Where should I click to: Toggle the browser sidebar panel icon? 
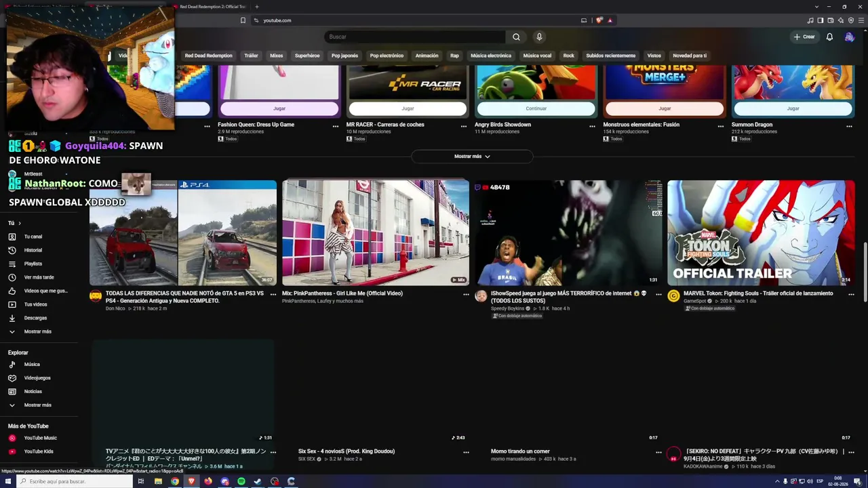coord(821,20)
